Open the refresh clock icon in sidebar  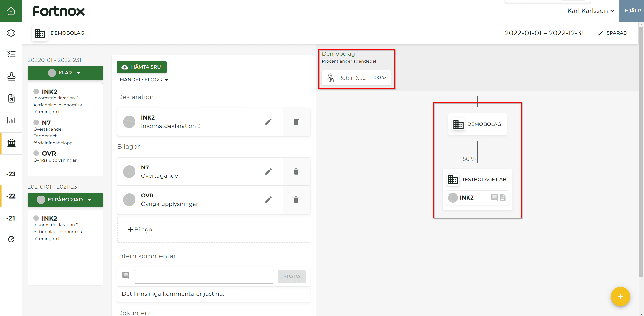[x=11, y=239]
